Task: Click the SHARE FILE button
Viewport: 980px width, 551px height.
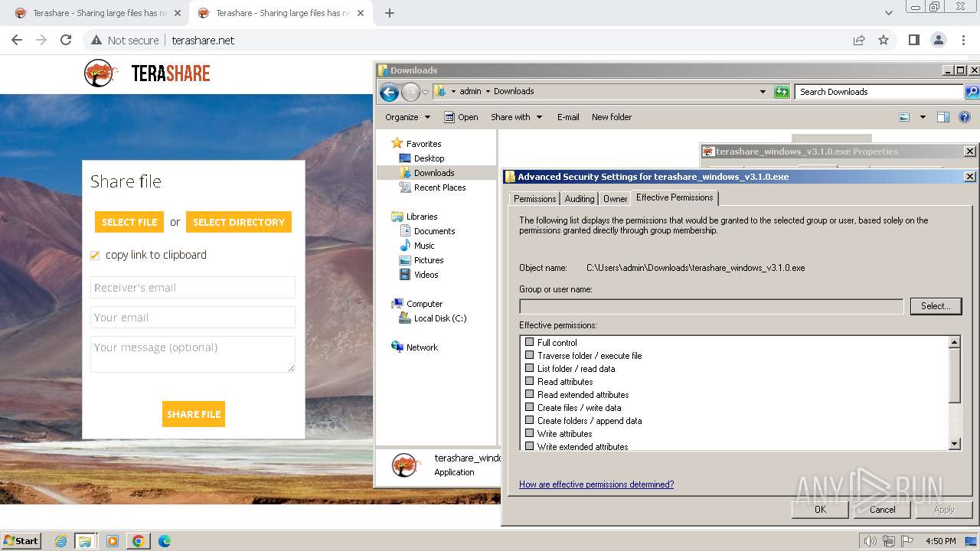Action: tap(194, 414)
